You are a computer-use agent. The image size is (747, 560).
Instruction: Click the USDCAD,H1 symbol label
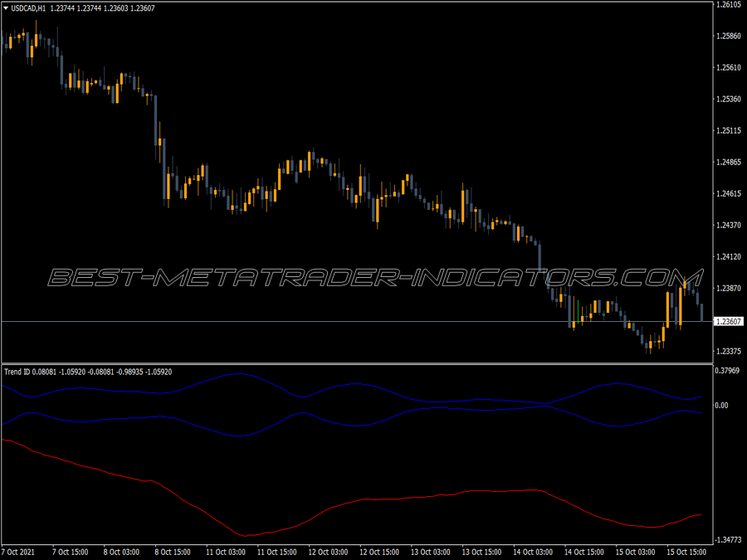(28, 8)
